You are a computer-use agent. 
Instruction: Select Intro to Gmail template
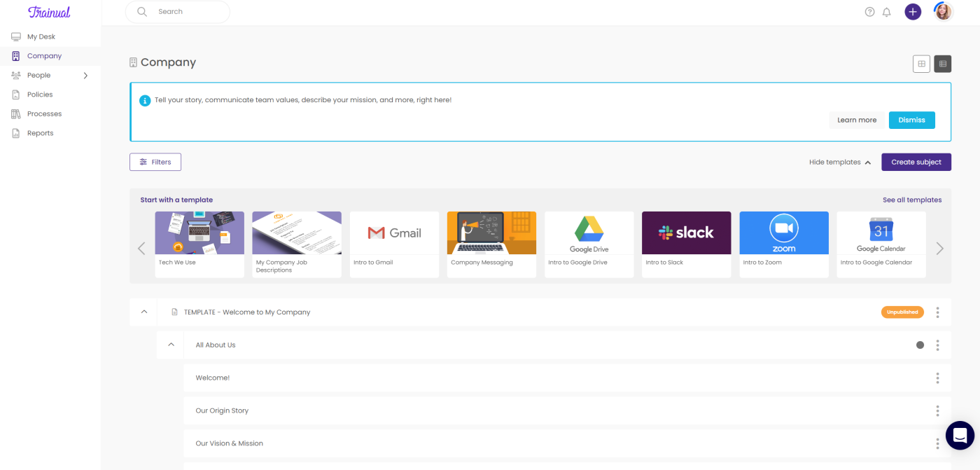394,244
